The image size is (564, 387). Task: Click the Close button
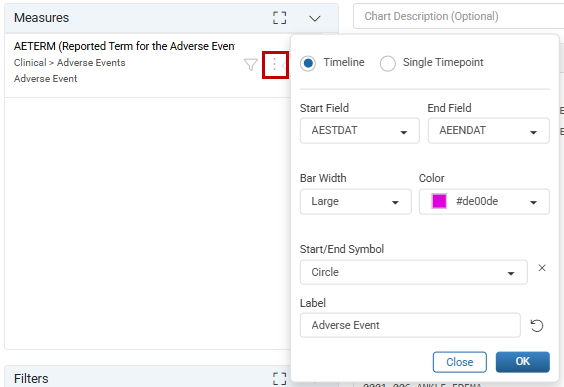point(460,362)
